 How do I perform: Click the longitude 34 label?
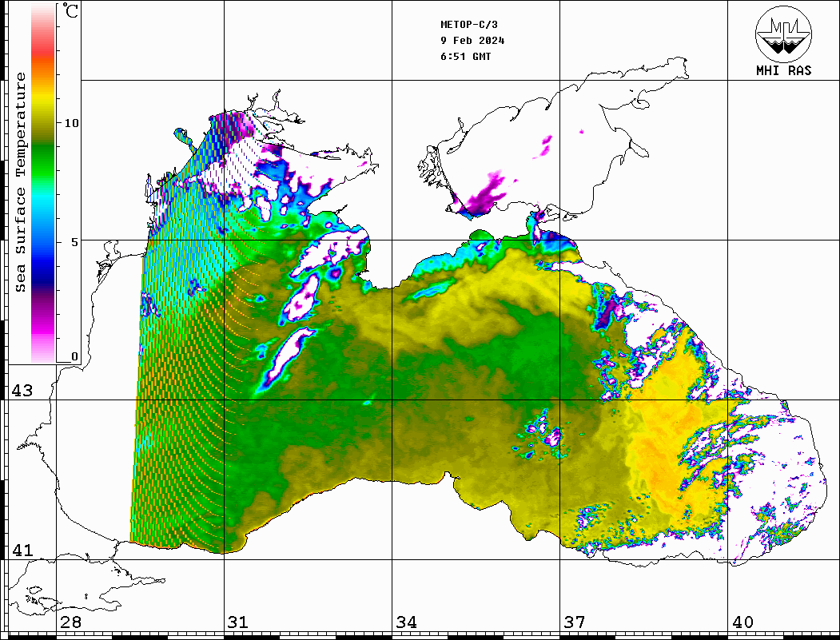(x=406, y=622)
